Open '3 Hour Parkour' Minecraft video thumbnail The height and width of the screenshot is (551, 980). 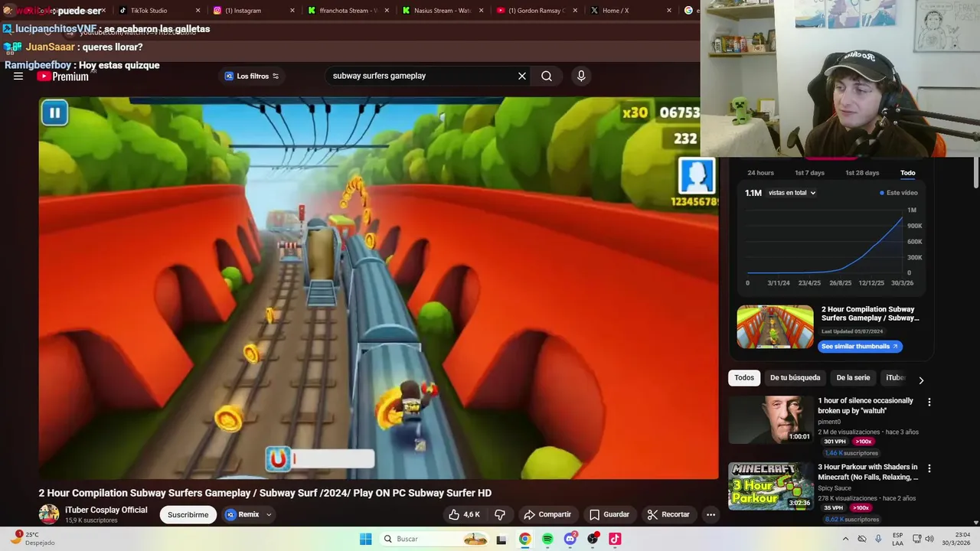[x=771, y=486]
